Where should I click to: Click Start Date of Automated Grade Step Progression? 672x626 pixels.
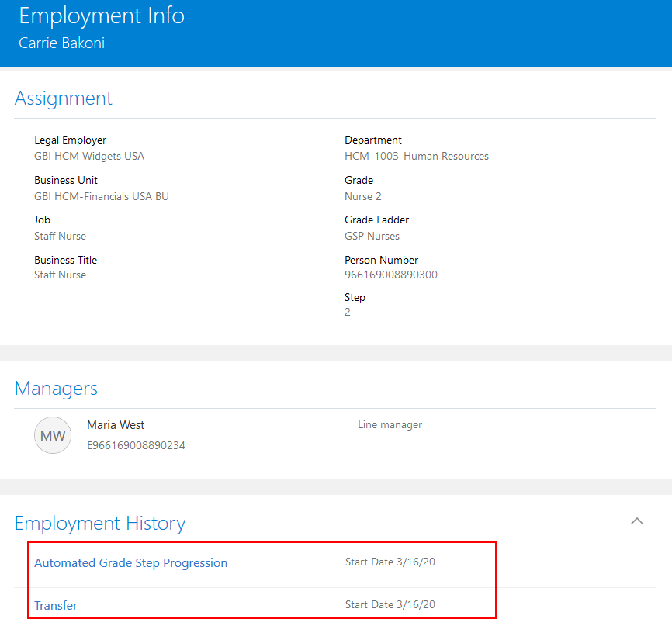point(390,562)
